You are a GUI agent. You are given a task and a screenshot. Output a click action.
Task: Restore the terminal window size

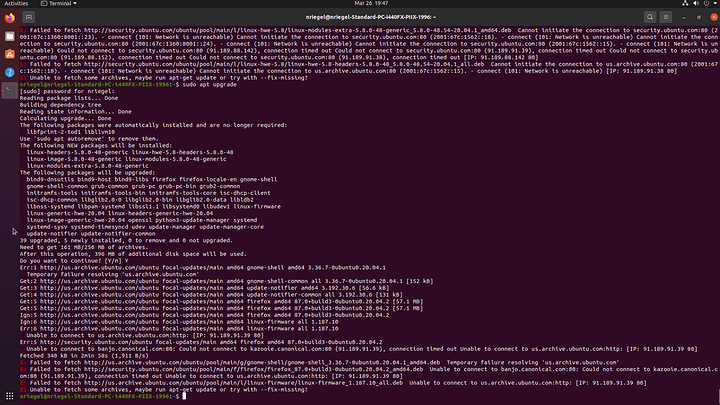click(697, 18)
